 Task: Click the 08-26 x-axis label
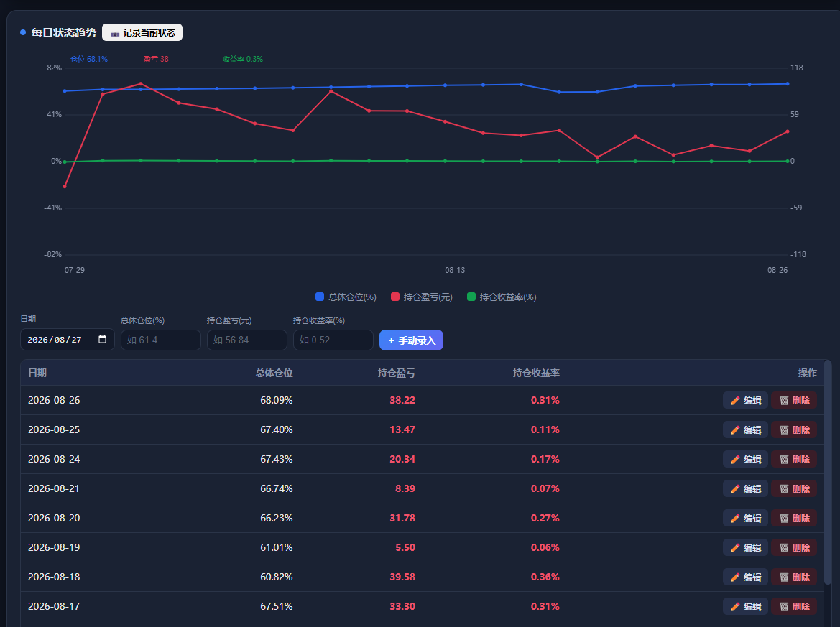[777, 270]
